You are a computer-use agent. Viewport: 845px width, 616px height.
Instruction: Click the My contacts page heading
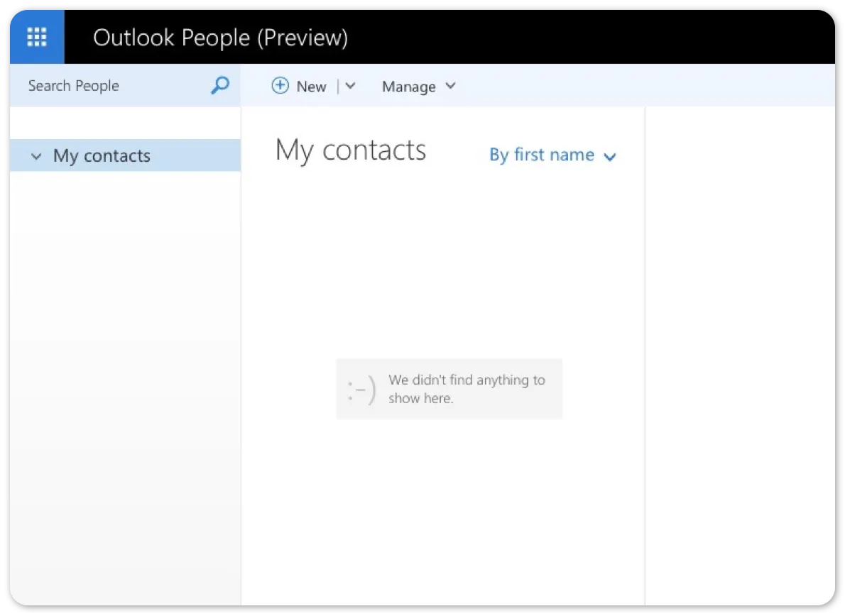point(350,150)
